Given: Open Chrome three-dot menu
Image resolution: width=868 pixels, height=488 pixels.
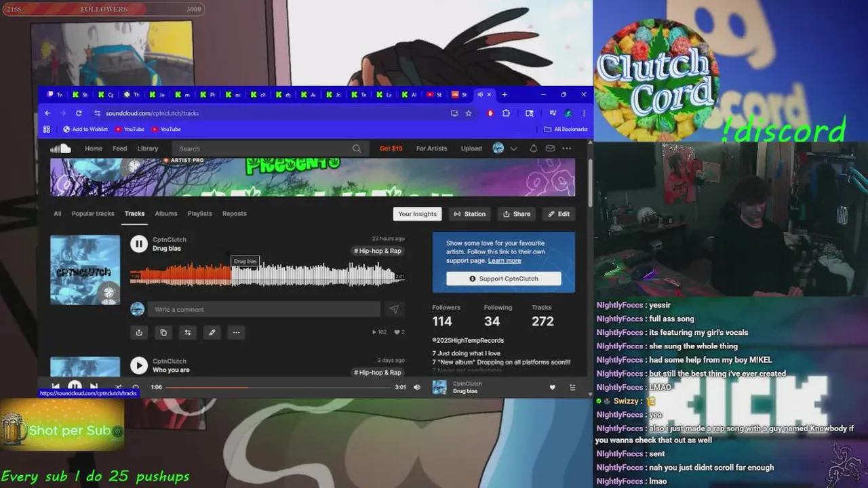Looking at the screenshot, I should click(x=583, y=113).
